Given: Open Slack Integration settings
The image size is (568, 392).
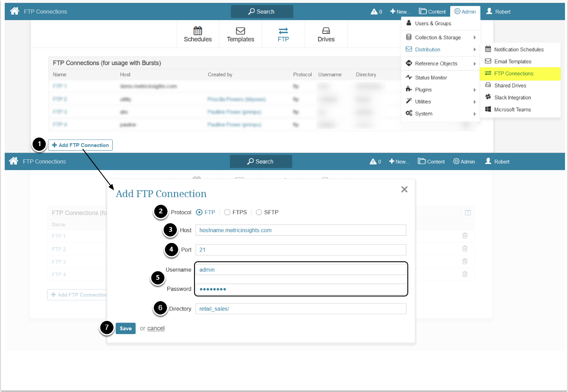Looking at the screenshot, I should click(512, 98).
